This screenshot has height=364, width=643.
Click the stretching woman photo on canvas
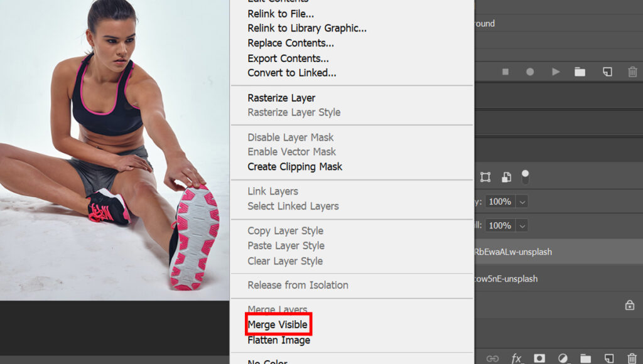click(114, 150)
